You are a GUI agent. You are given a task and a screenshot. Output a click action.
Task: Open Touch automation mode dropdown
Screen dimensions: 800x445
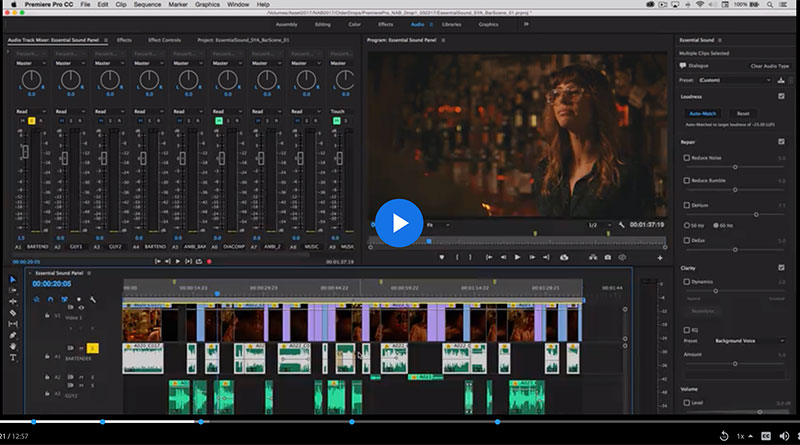click(342, 111)
